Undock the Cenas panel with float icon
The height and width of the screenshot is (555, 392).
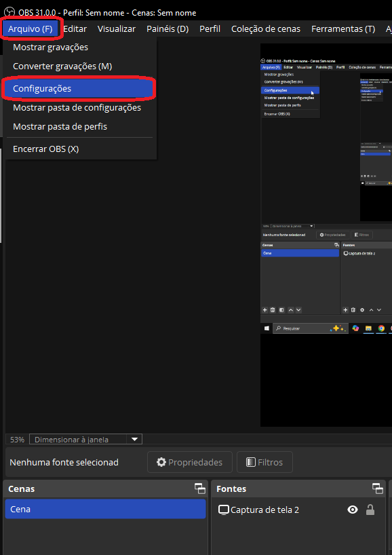200,489
